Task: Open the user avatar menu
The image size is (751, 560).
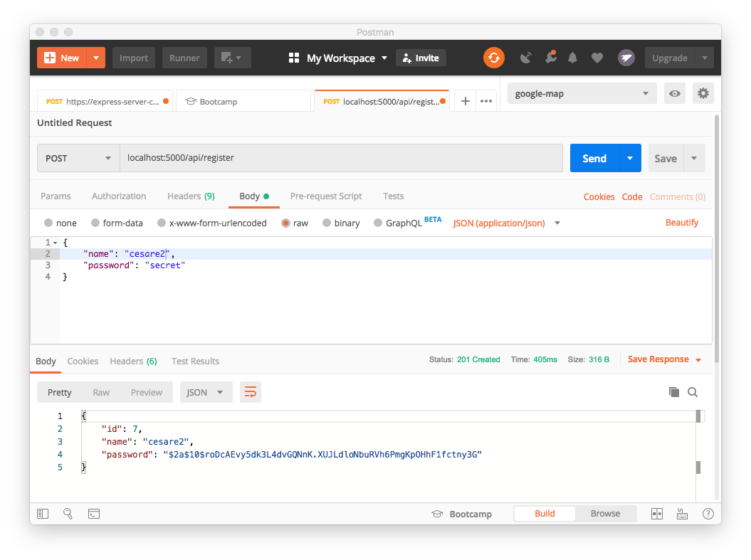Action: [626, 58]
